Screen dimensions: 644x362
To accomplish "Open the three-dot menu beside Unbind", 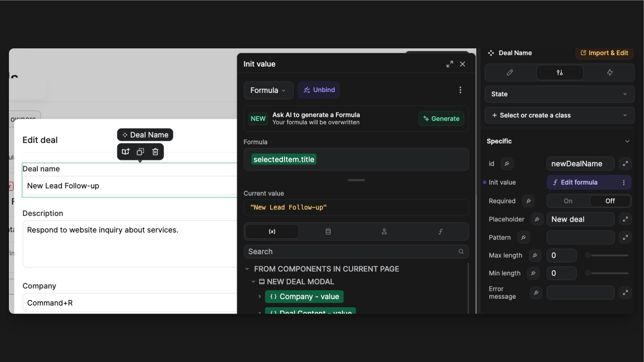I will point(460,90).
